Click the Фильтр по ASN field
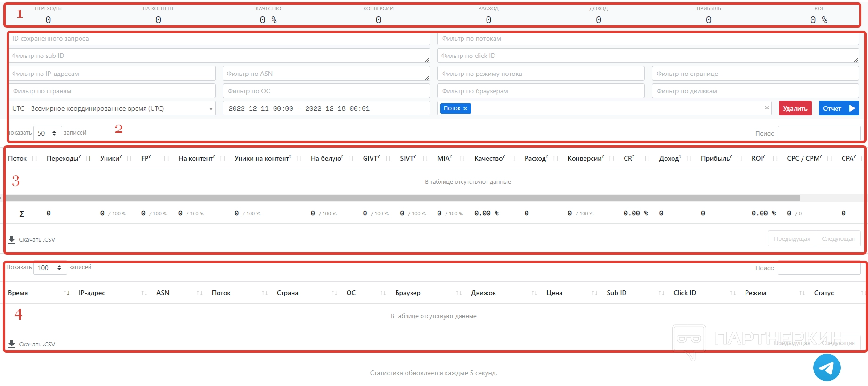This screenshot has height=386, width=868. point(326,74)
